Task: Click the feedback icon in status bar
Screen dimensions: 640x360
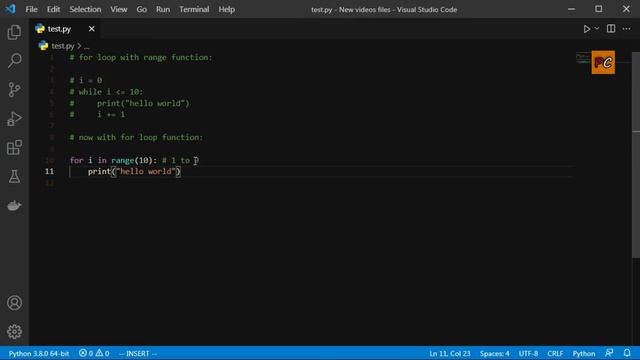Action: pos(609,353)
